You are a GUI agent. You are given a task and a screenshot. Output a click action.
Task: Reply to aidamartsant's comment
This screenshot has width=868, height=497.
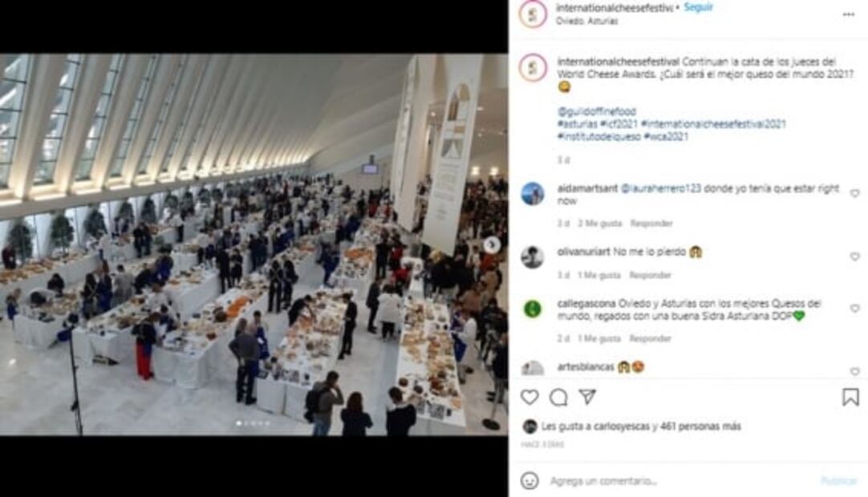pyautogui.click(x=651, y=223)
